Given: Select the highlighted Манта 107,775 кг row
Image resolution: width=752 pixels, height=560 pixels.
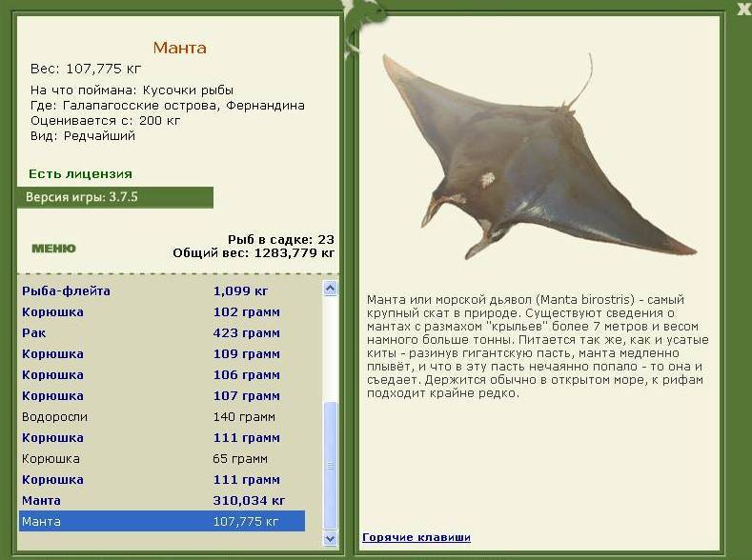Looking at the screenshot, I should tap(162, 521).
